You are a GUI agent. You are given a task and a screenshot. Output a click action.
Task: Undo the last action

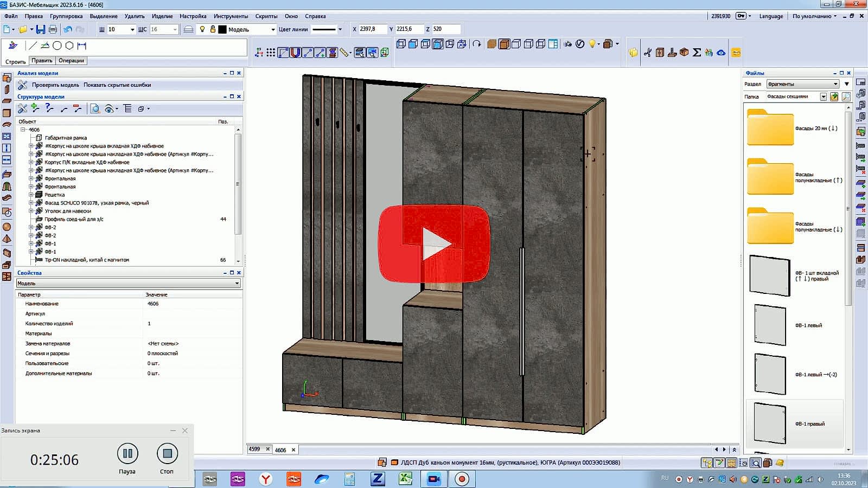click(68, 29)
